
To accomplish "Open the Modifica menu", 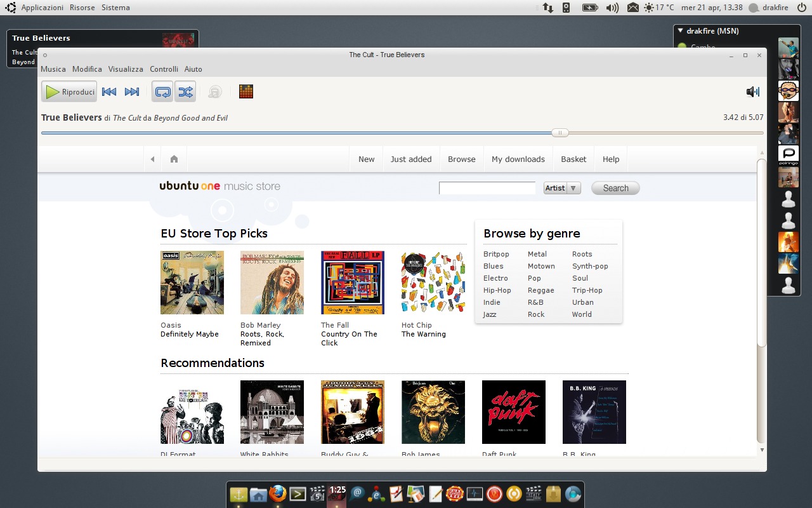I will 87,69.
